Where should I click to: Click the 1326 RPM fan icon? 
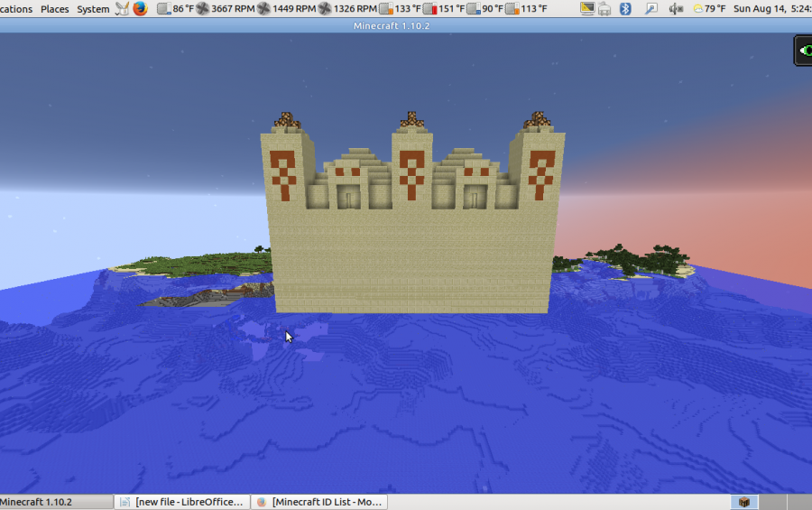click(325, 8)
